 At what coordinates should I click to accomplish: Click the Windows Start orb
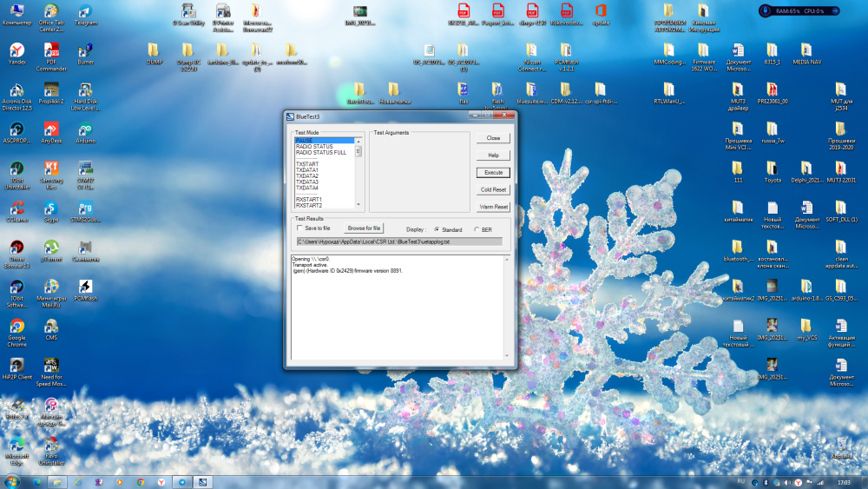[11, 481]
